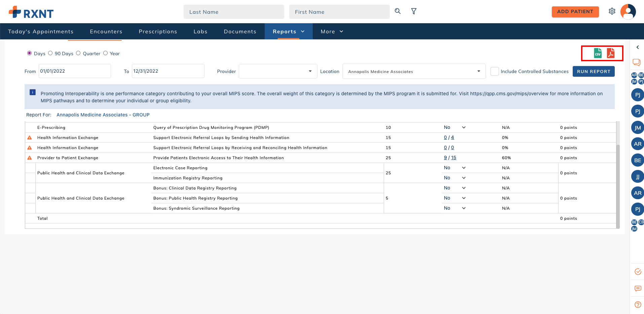The width and height of the screenshot is (644, 314).
Task: Export the report as PDF
Action: click(610, 53)
